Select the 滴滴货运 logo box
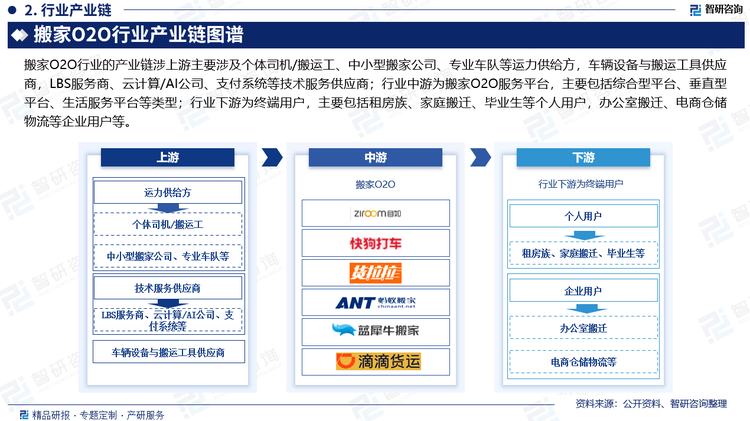 click(375, 362)
